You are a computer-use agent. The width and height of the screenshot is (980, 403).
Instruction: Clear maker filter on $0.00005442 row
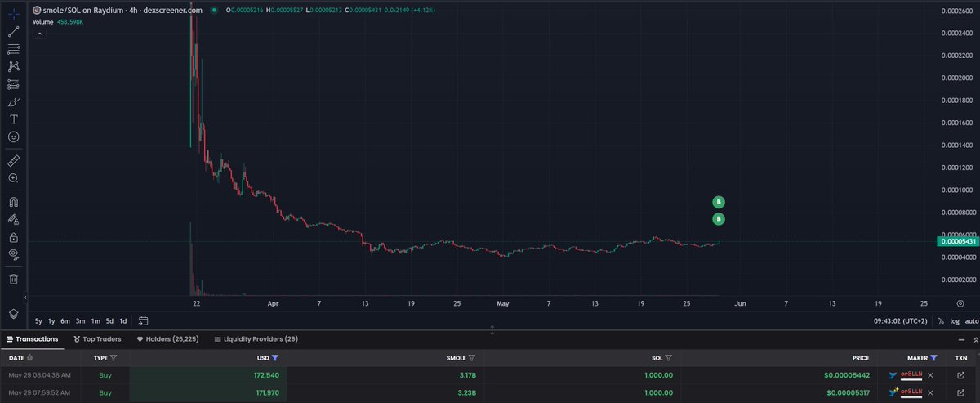[930, 375]
